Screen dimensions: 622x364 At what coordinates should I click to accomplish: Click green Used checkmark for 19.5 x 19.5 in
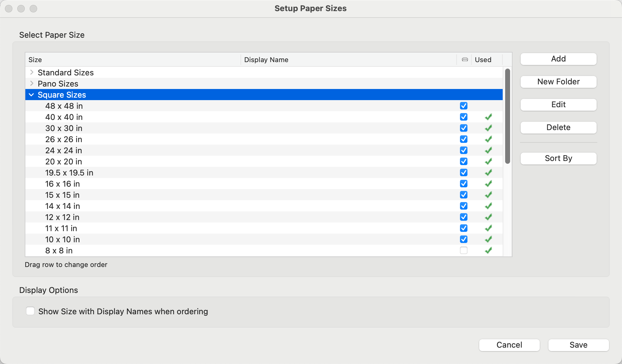488,173
